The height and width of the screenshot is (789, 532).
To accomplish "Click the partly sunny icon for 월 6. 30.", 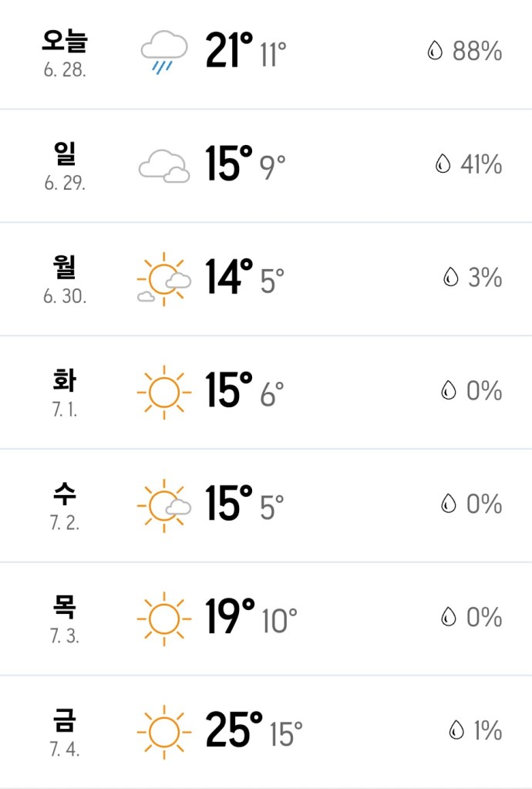I will (x=163, y=279).
